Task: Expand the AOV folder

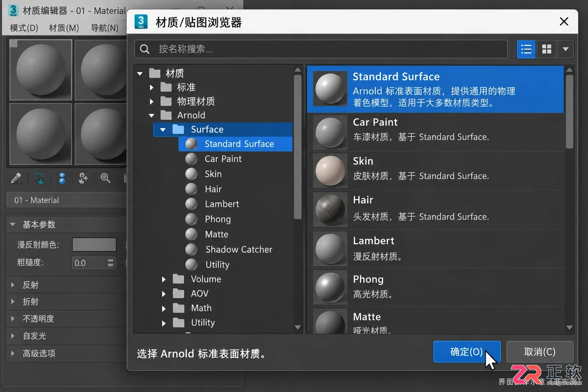Action: [164, 294]
